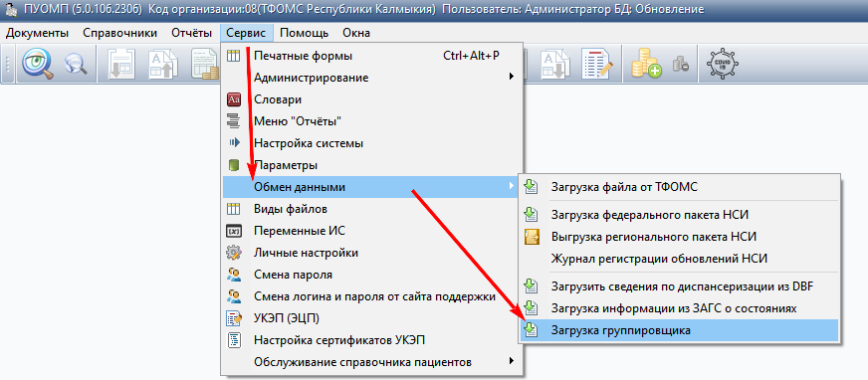The width and height of the screenshot is (868, 380).
Task: Open the Помощь menu
Action: (x=304, y=33)
